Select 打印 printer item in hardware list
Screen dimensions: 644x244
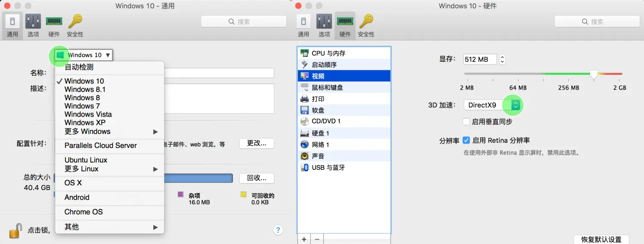pos(344,99)
